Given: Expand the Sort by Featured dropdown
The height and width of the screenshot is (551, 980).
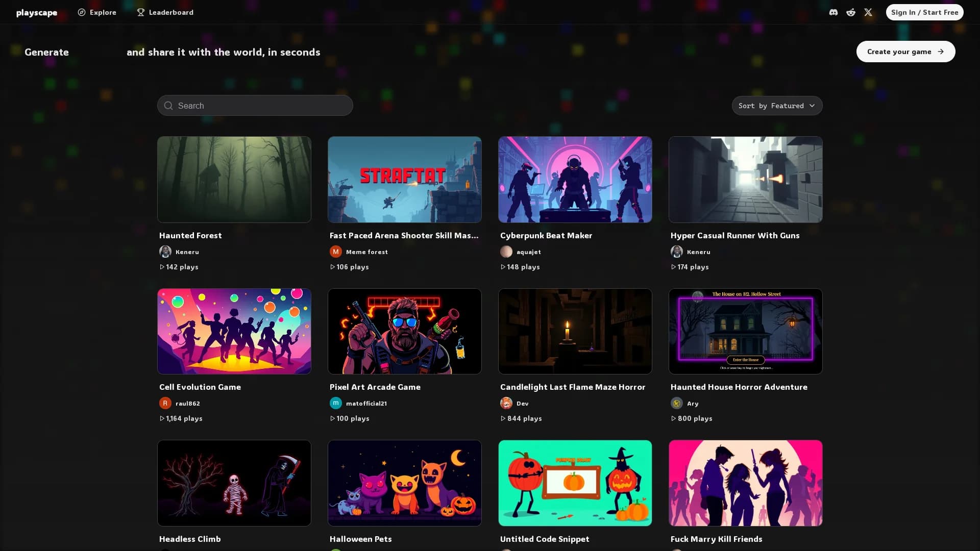Looking at the screenshot, I should coord(777,106).
